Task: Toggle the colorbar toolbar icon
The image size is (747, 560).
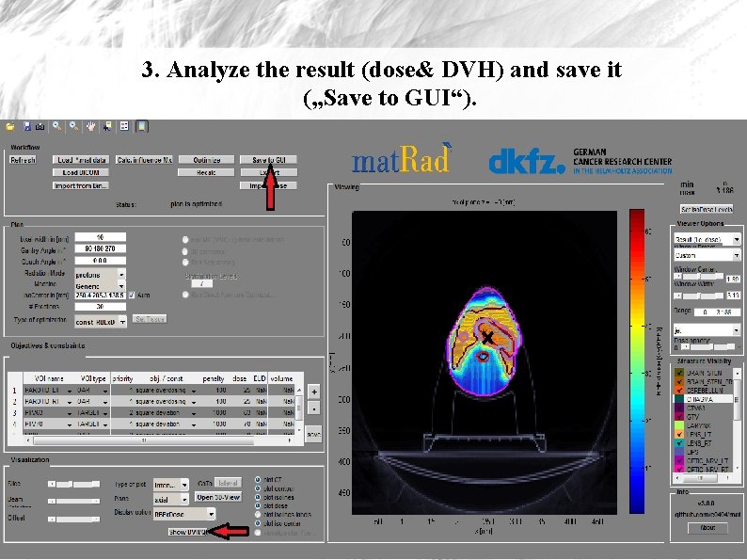Action: 142,126
